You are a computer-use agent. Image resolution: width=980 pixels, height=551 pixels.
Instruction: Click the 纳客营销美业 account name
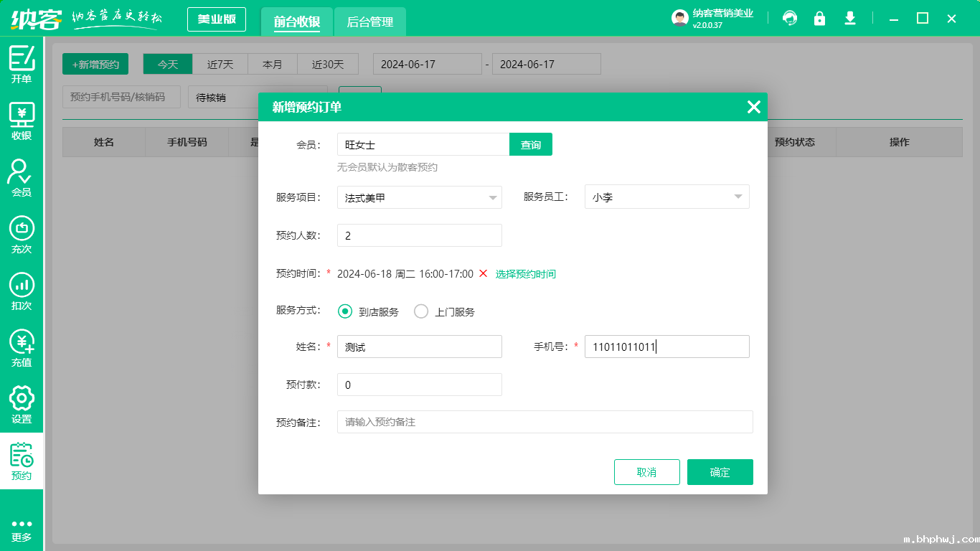pos(723,13)
